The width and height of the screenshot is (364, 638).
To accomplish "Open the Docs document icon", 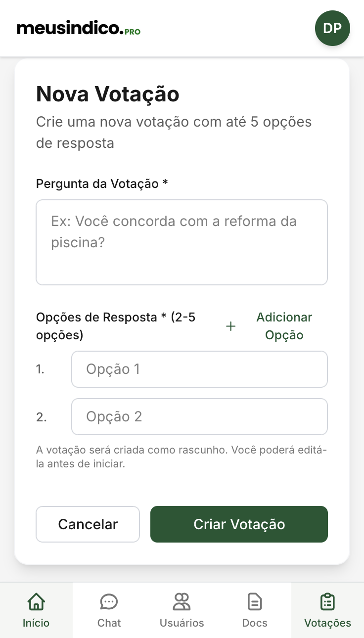I will pos(254,602).
